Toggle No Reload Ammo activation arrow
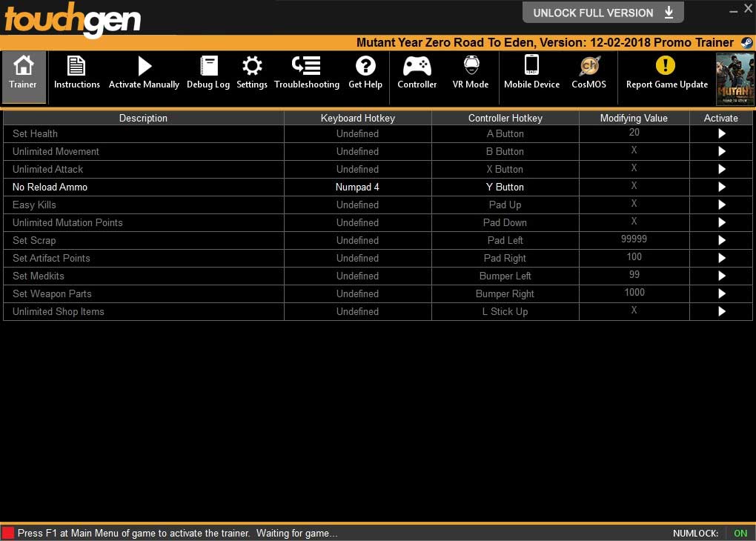 point(721,187)
